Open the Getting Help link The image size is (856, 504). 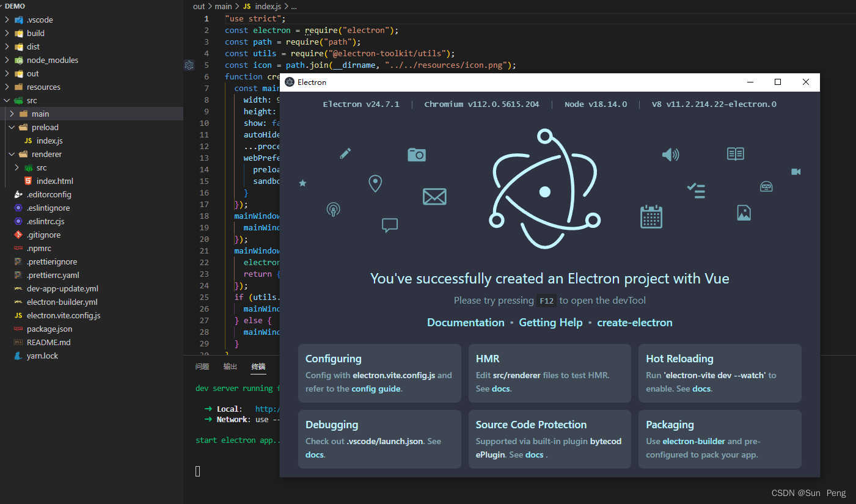pos(551,323)
